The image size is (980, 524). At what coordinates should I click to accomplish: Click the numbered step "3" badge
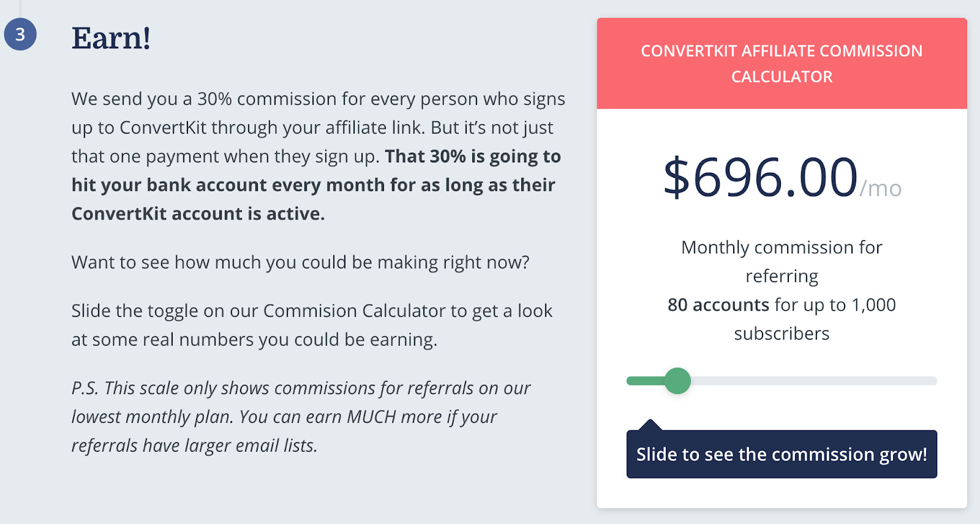tap(19, 35)
